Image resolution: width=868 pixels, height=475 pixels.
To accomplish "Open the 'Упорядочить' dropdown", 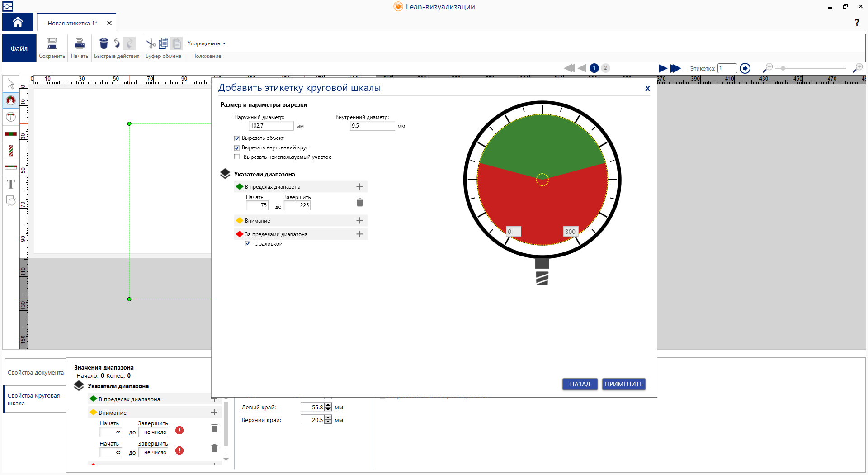I will click(207, 43).
